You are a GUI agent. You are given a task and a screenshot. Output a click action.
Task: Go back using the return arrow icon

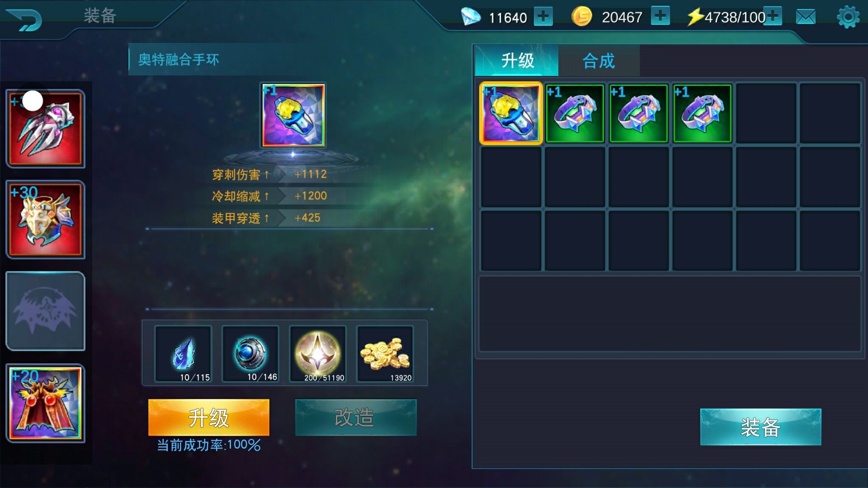coord(25,19)
